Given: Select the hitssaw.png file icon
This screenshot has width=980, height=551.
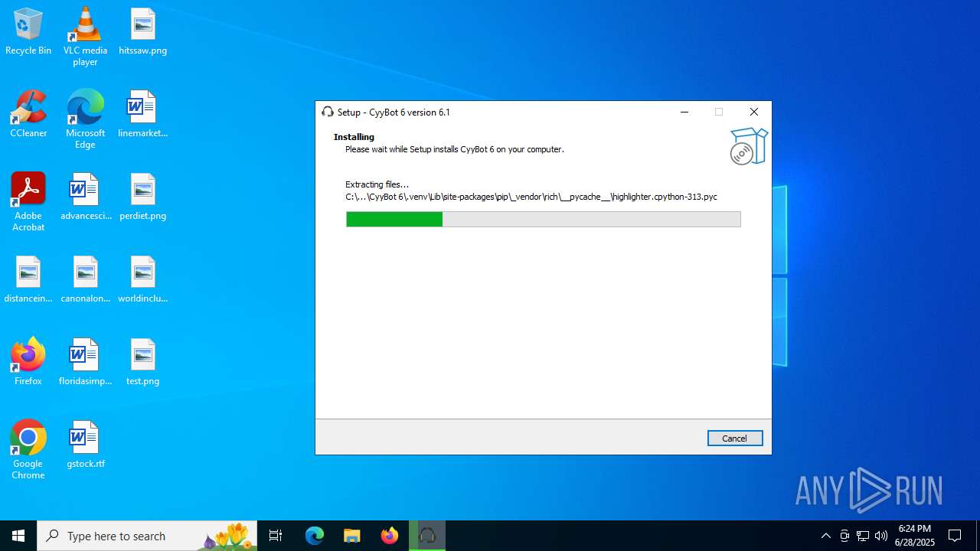Looking at the screenshot, I should pyautogui.click(x=142, y=32).
